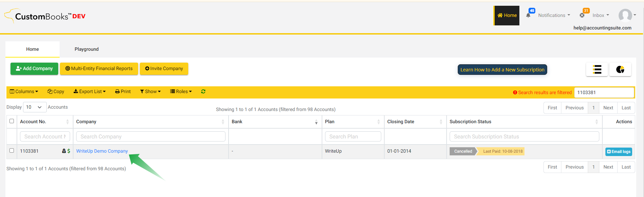
Task: Select page 1 in pagination above the table
Action: [x=594, y=108]
